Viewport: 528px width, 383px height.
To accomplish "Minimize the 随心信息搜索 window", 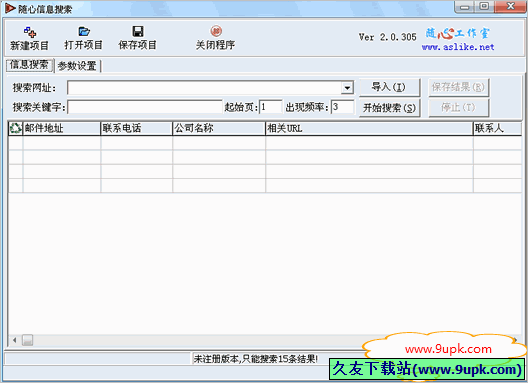I will 465,7.
